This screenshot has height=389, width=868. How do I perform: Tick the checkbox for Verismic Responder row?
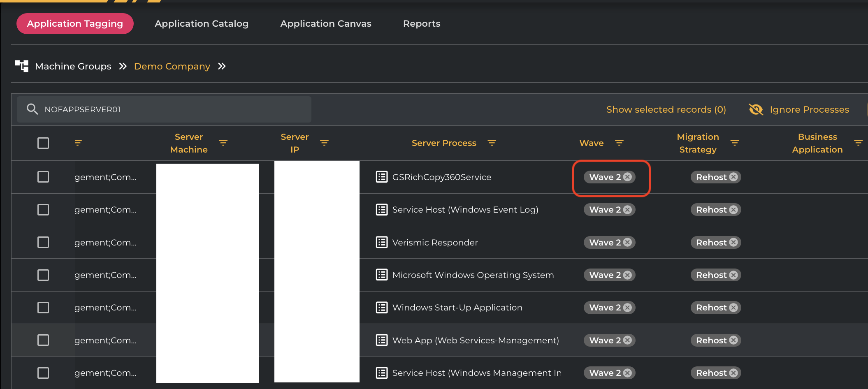coord(43,242)
